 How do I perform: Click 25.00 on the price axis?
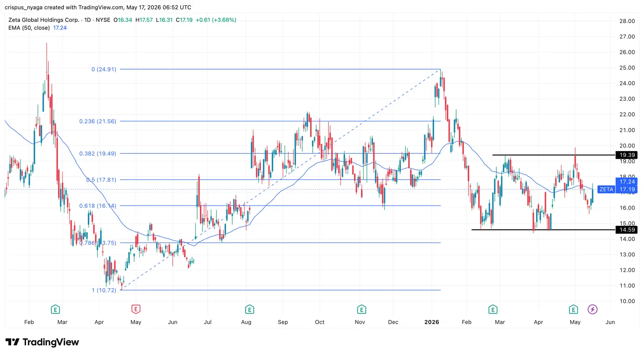pyautogui.click(x=627, y=67)
